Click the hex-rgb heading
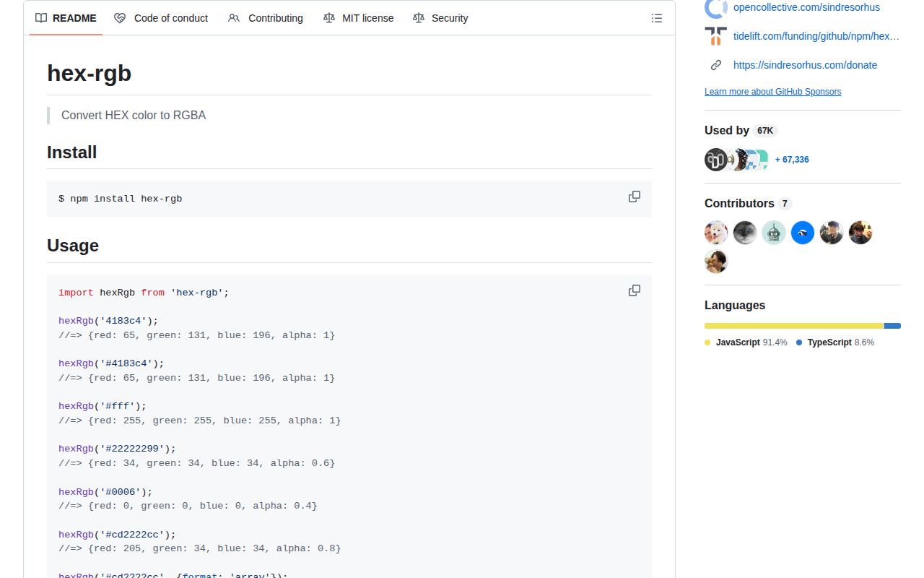This screenshot has width=924, height=578. pos(89,73)
